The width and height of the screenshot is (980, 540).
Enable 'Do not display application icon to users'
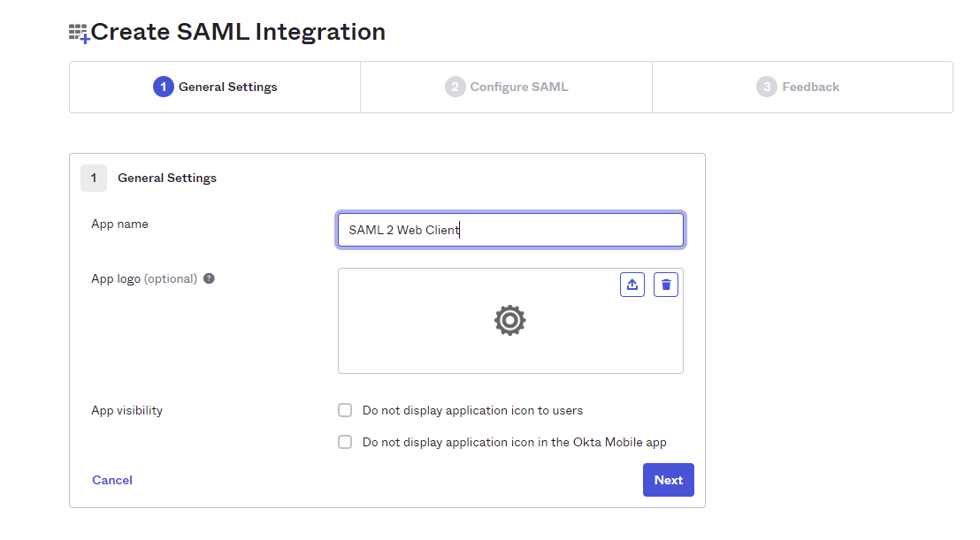[x=345, y=410]
